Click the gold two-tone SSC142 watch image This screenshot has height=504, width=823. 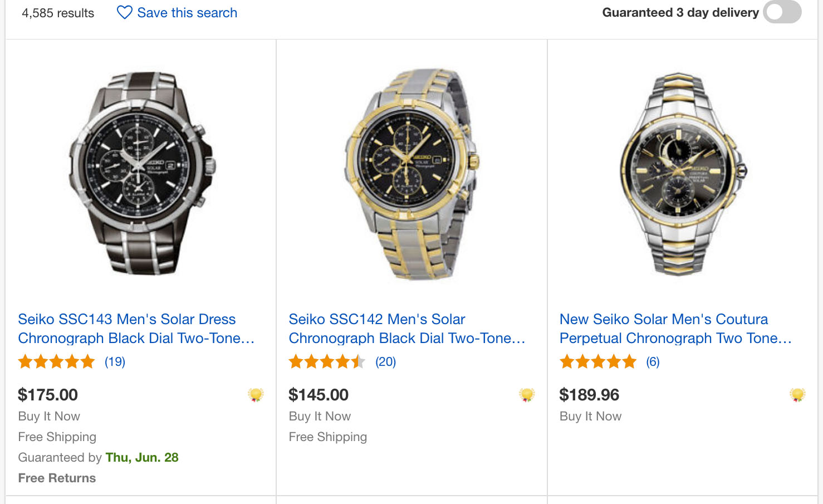(412, 174)
